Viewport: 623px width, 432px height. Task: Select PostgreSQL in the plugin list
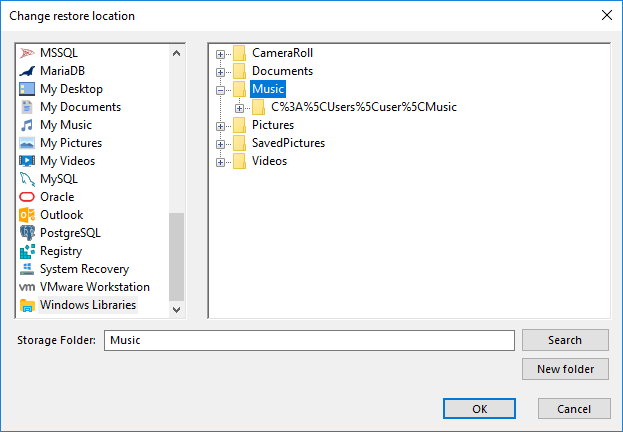[70, 233]
